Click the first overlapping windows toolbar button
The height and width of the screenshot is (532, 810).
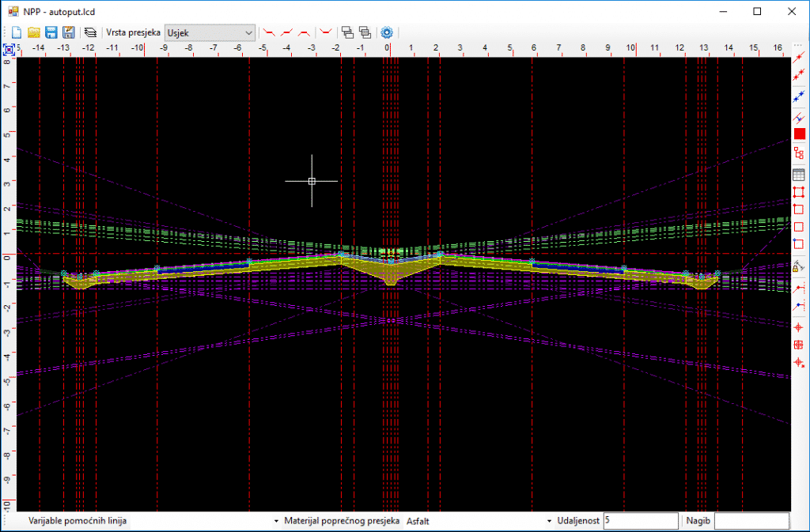pyautogui.click(x=346, y=32)
